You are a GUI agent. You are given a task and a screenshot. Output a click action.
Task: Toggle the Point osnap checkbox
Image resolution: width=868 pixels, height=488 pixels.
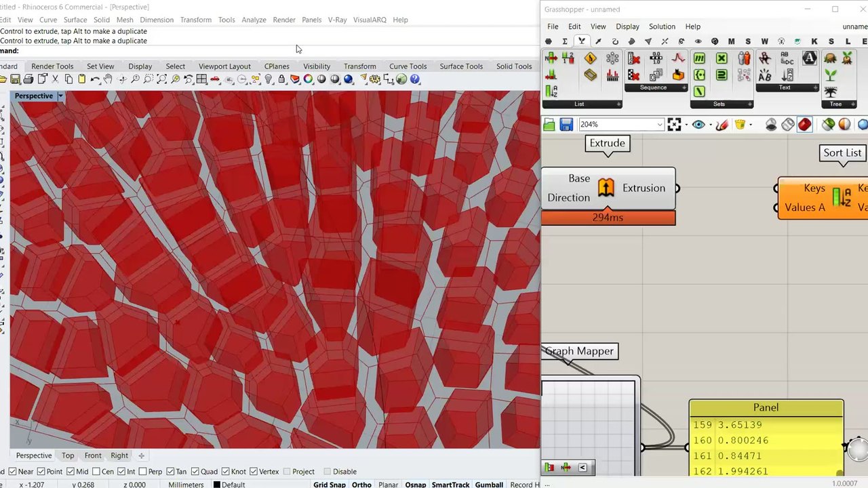pos(41,472)
